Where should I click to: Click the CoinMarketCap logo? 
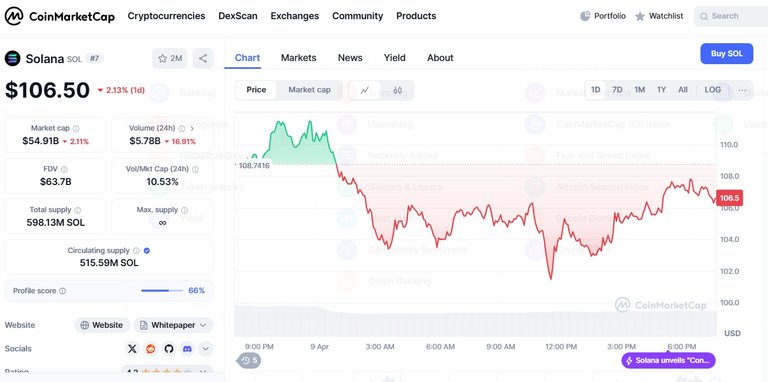(x=59, y=16)
